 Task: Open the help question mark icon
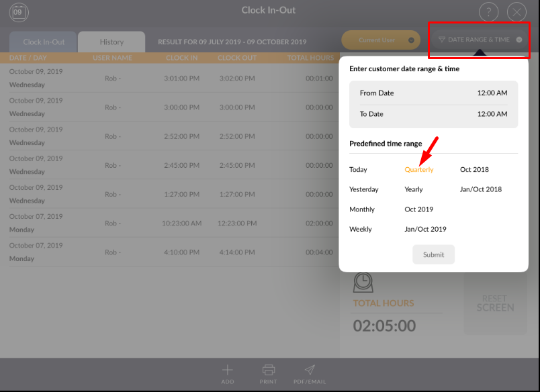(488, 12)
